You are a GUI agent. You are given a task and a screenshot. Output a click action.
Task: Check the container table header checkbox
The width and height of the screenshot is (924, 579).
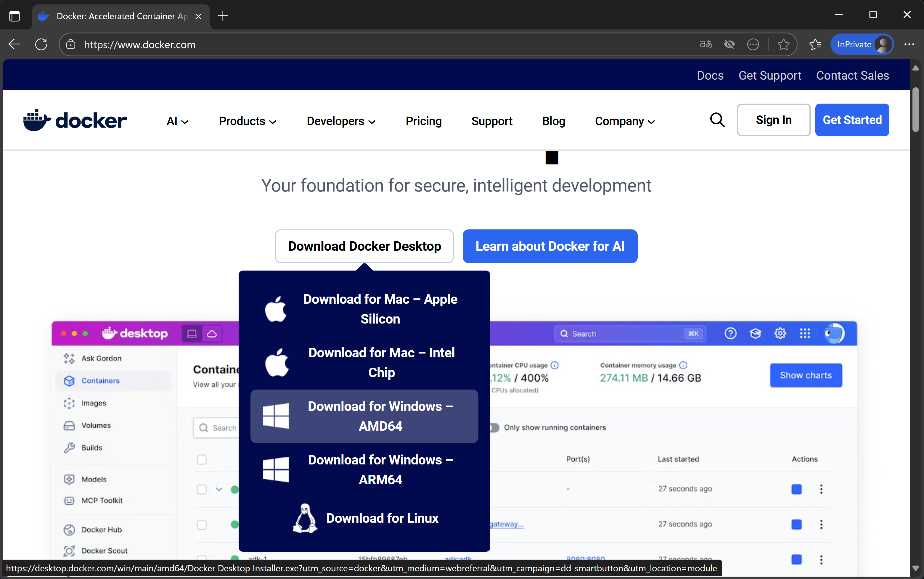[202, 459]
